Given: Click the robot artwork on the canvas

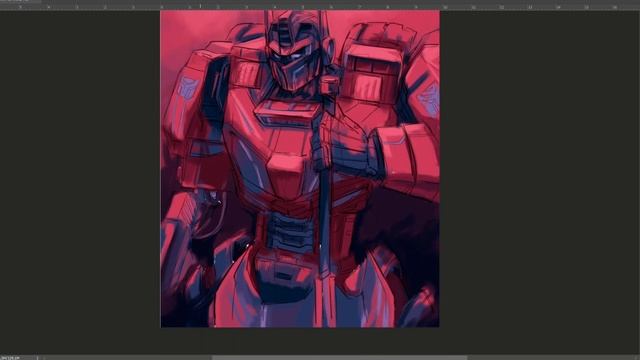Looking at the screenshot, I should (300, 169).
